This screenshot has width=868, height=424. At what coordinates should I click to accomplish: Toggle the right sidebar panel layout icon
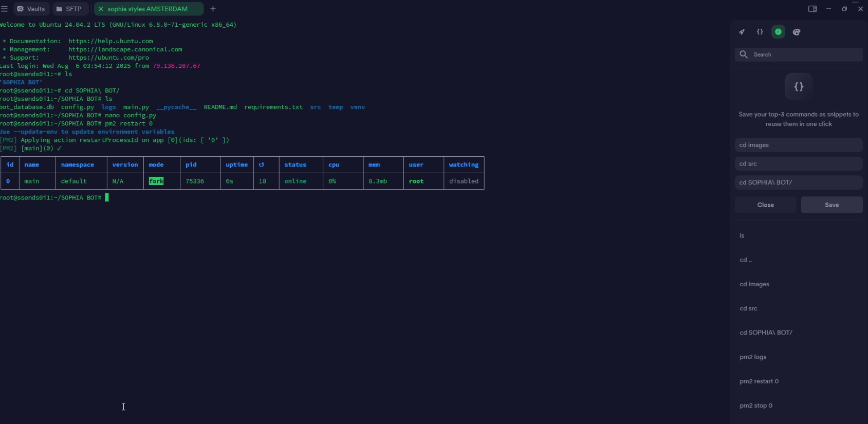812,9
